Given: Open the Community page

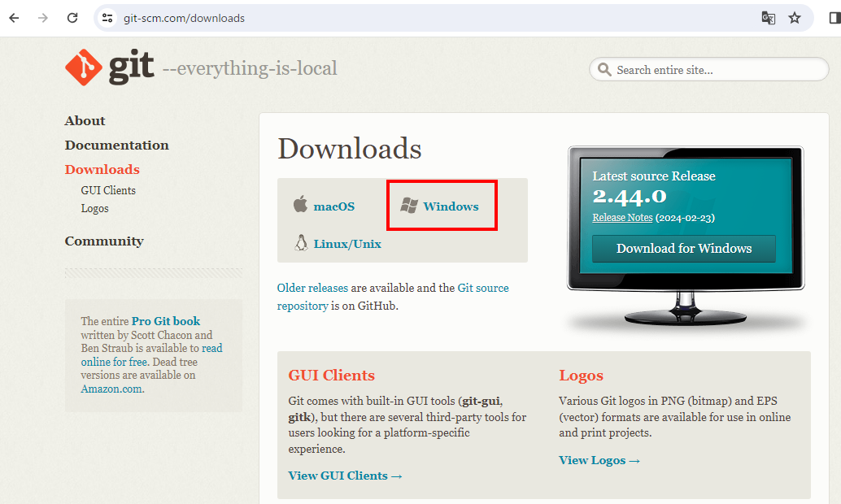Looking at the screenshot, I should [104, 241].
